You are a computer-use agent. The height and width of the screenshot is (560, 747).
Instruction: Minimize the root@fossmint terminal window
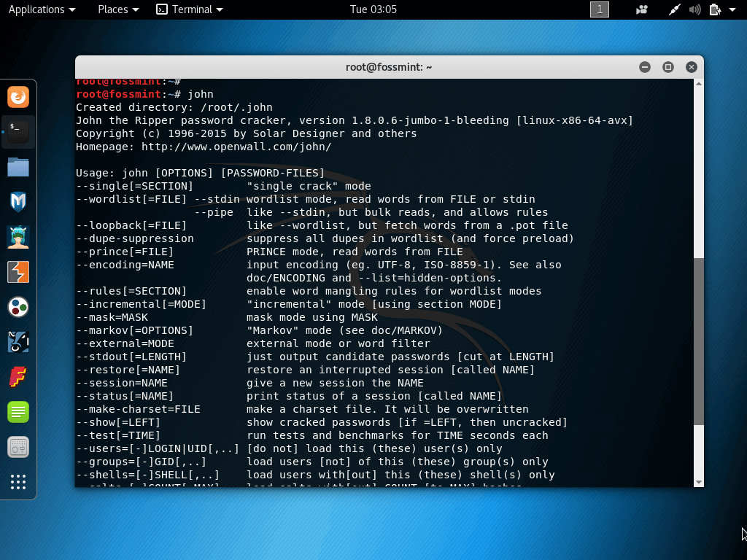(645, 67)
